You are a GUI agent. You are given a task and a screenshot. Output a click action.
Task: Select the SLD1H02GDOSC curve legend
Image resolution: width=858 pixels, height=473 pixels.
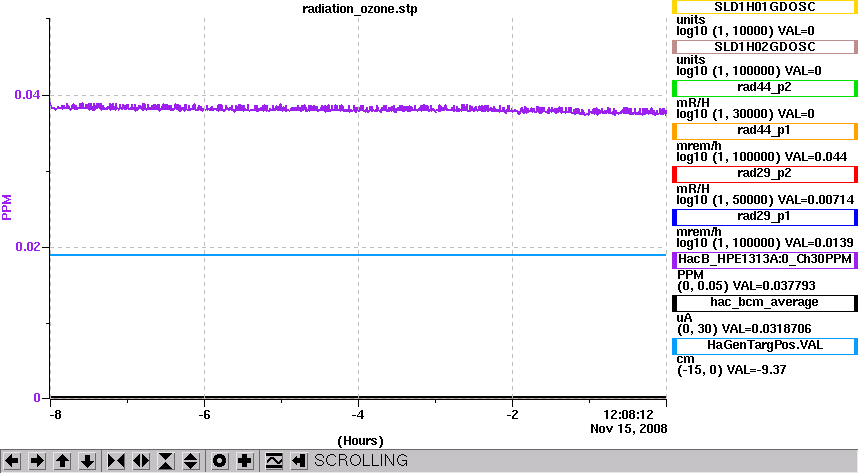[x=764, y=47]
